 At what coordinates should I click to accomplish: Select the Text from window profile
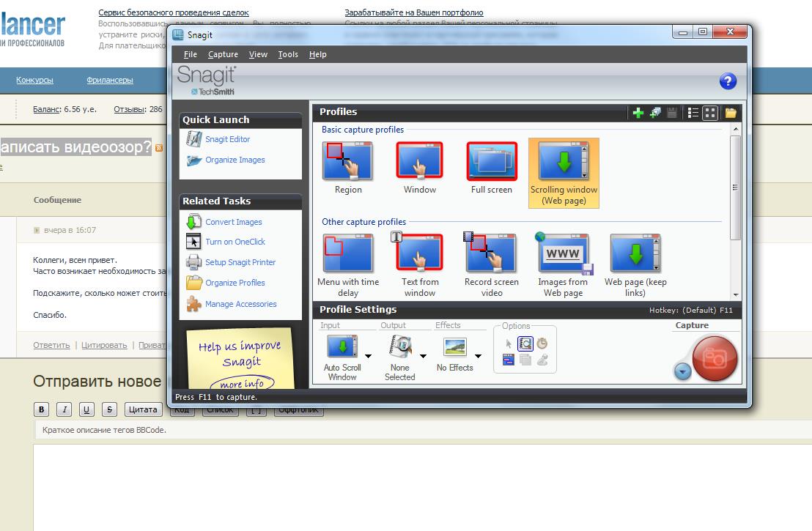click(x=420, y=254)
